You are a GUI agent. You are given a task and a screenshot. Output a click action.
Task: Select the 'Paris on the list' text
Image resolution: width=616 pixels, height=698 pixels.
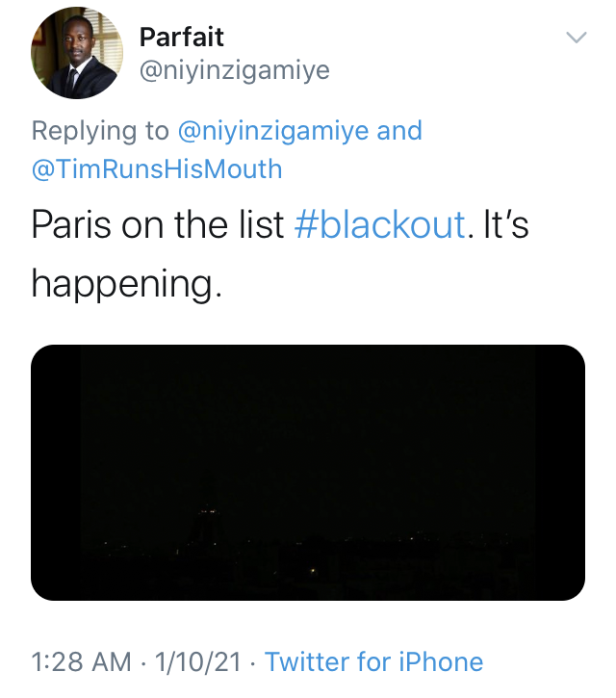158,224
